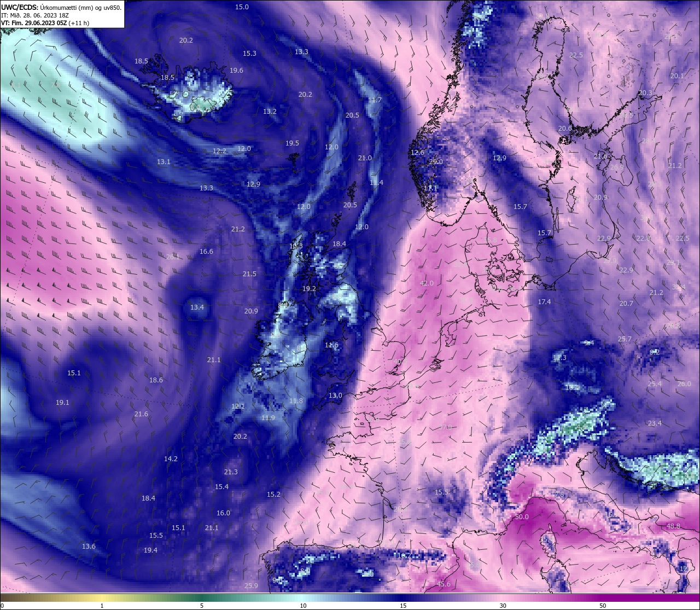This screenshot has height=610, width=700.
Task: Click the colorbar tick label 1
Action: [x=102, y=606]
